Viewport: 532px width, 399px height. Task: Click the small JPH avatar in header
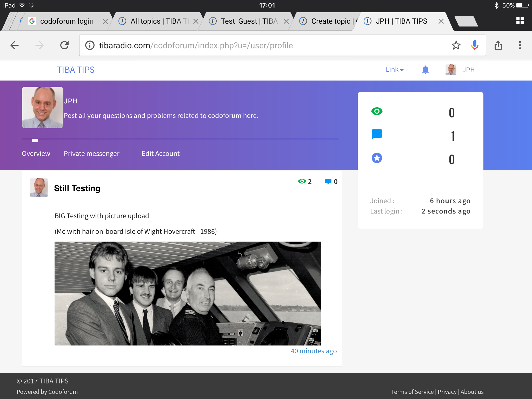pos(451,70)
